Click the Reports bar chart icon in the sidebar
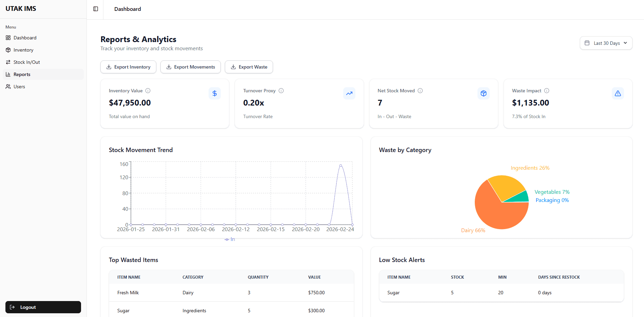Image resolution: width=644 pixels, height=317 pixels. 8,74
